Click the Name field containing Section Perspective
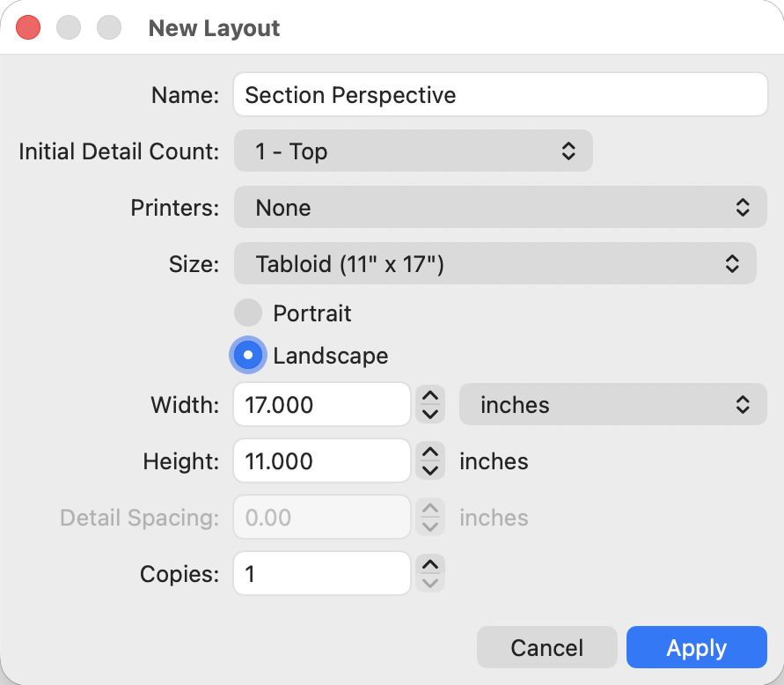This screenshot has height=685, width=784. click(x=501, y=94)
